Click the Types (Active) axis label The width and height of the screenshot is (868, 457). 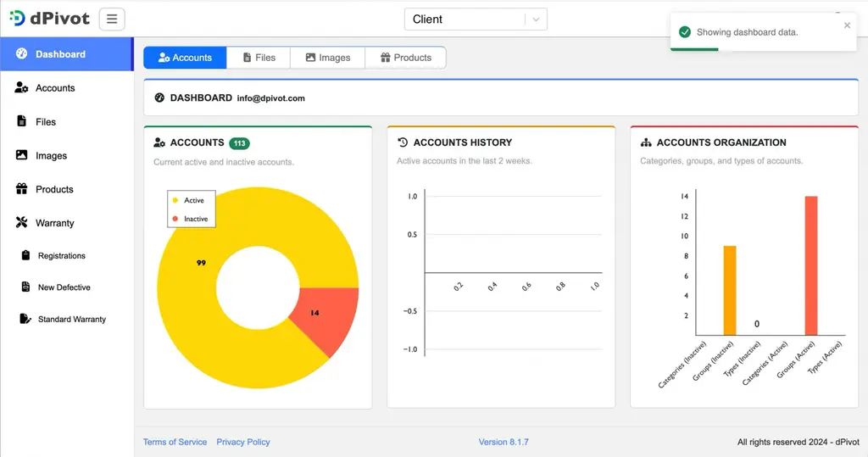point(826,357)
